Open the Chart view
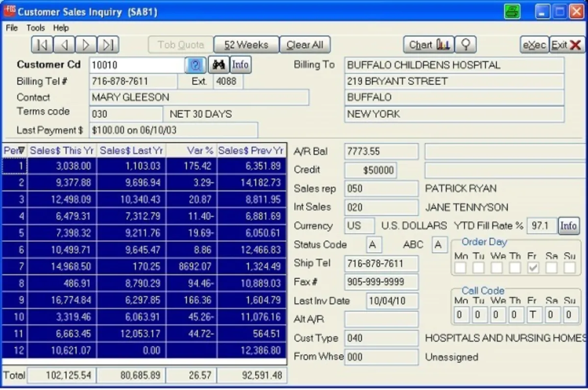 click(x=429, y=45)
